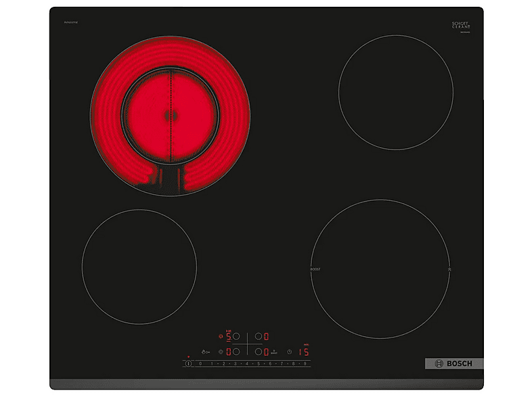This screenshot has width=532, height=397.
Task: Tap the front-right zone '0' display
Action: [267, 352]
